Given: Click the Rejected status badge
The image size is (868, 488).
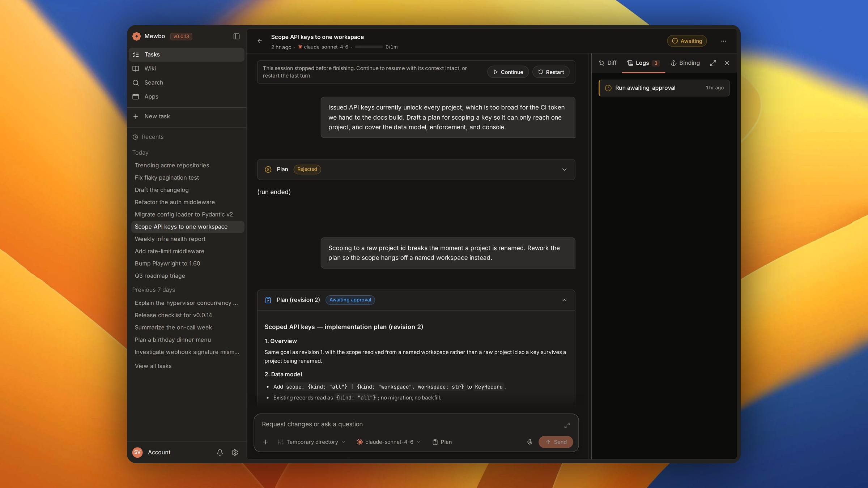Looking at the screenshot, I should click(307, 170).
